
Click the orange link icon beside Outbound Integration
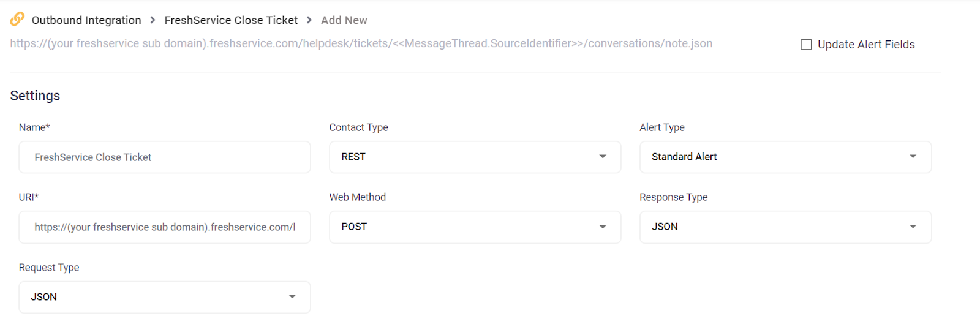(x=17, y=19)
